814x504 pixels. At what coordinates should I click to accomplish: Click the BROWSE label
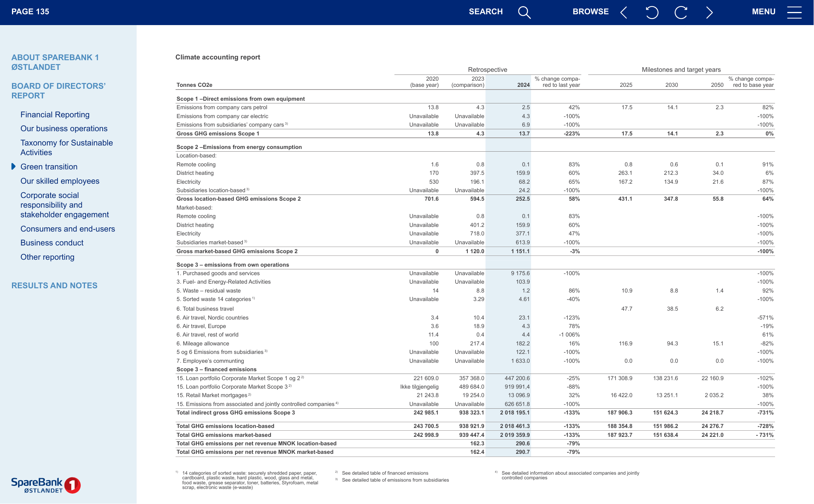click(591, 12)
